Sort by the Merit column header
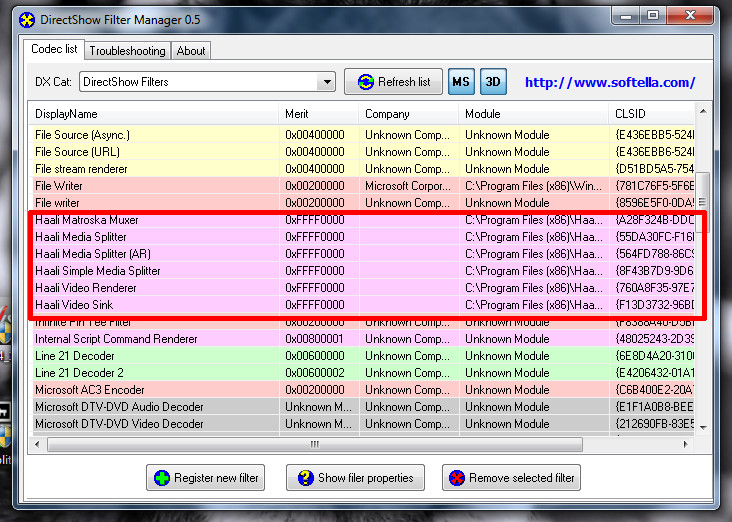The image size is (732, 522). click(x=319, y=114)
